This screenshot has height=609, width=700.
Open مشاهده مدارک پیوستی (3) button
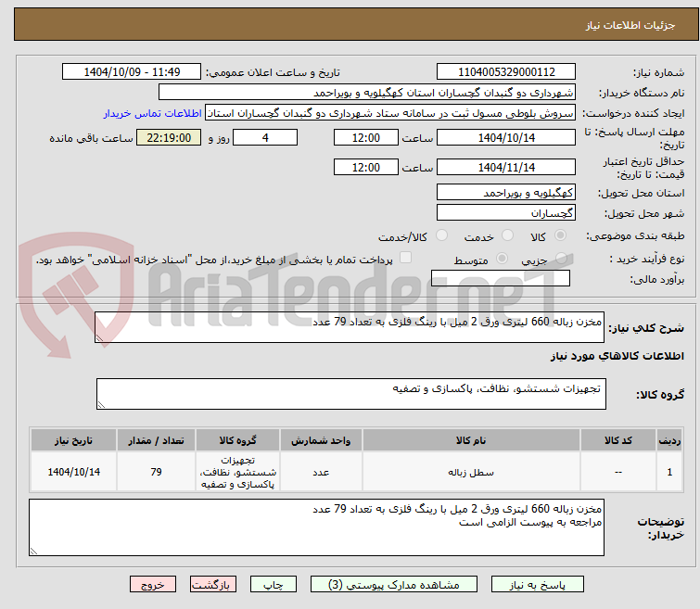[393, 585]
